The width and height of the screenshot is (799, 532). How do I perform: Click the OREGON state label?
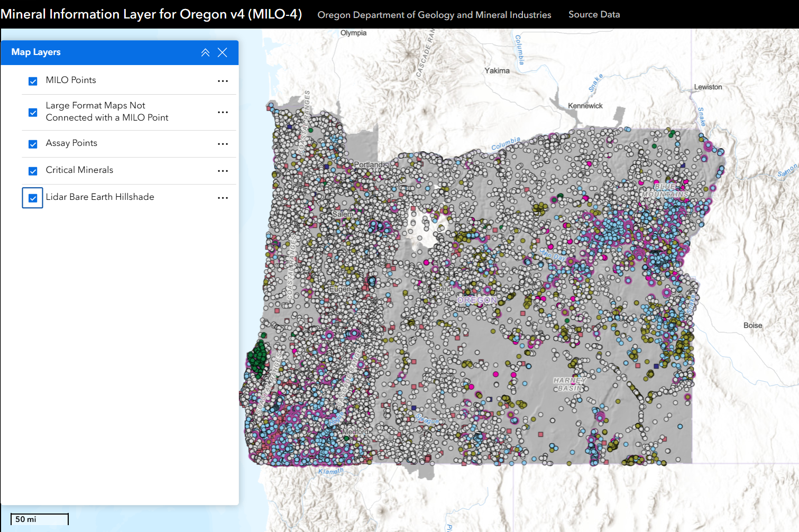(x=477, y=300)
